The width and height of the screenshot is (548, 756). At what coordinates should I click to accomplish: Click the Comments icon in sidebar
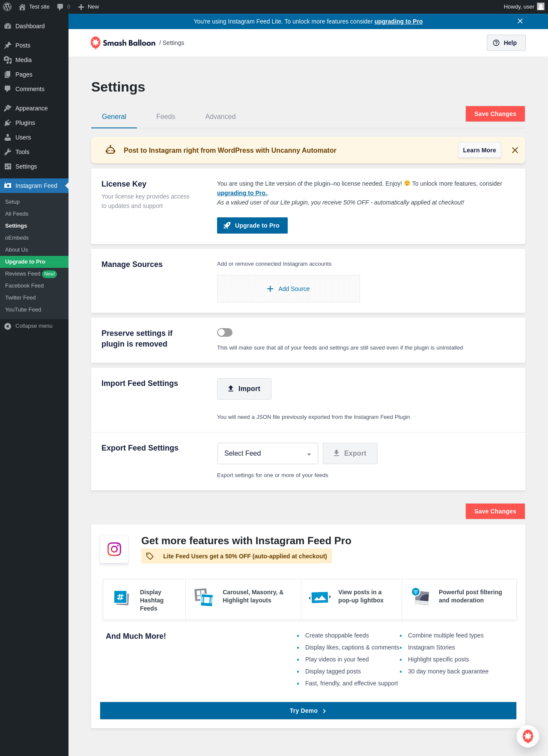[x=8, y=89]
